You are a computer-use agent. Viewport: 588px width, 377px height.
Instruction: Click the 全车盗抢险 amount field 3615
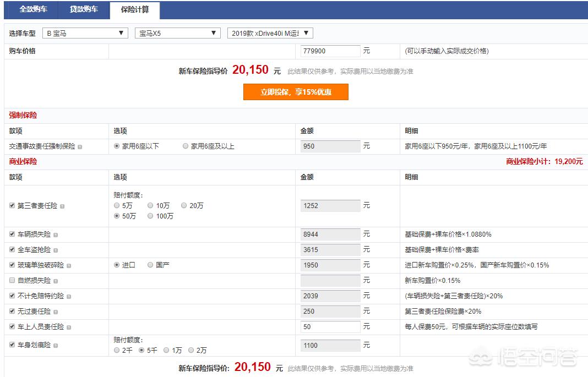pos(330,249)
